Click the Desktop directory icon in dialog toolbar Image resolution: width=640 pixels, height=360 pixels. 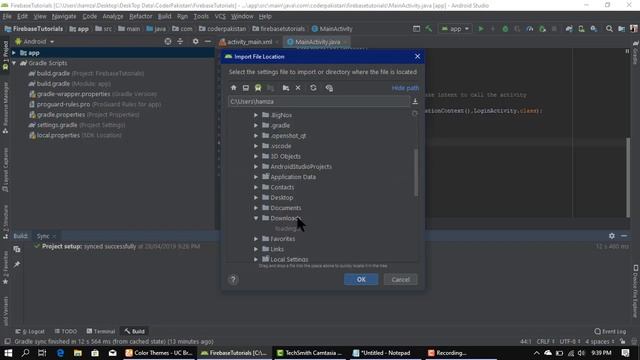click(x=246, y=88)
